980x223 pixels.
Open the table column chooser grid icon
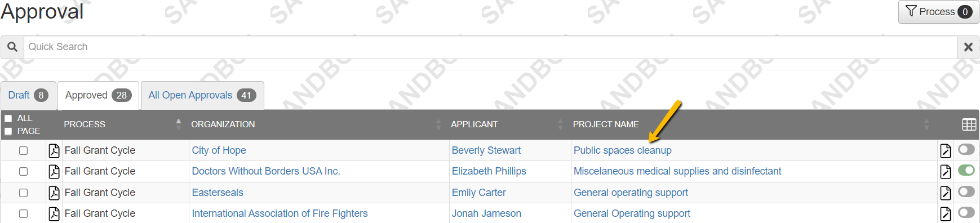click(x=969, y=124)
